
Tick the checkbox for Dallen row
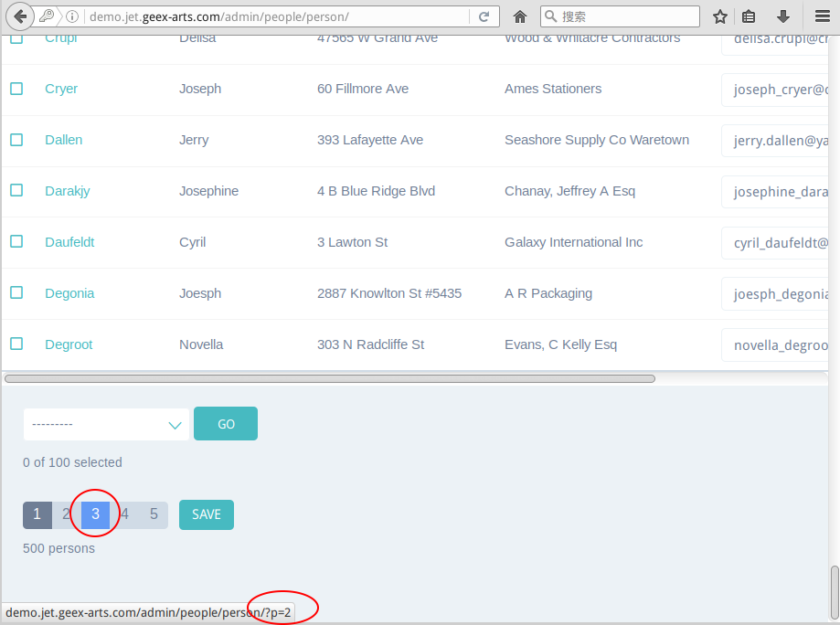(x=16, y=140)
